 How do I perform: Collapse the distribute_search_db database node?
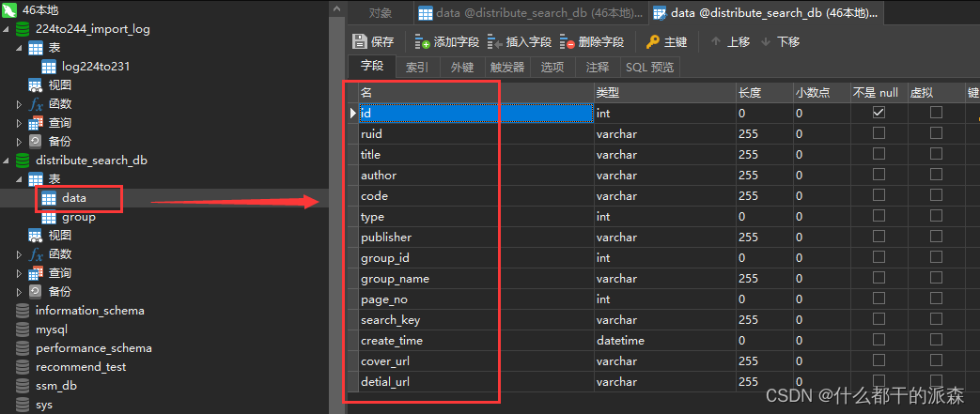click(x=6, y=161)
